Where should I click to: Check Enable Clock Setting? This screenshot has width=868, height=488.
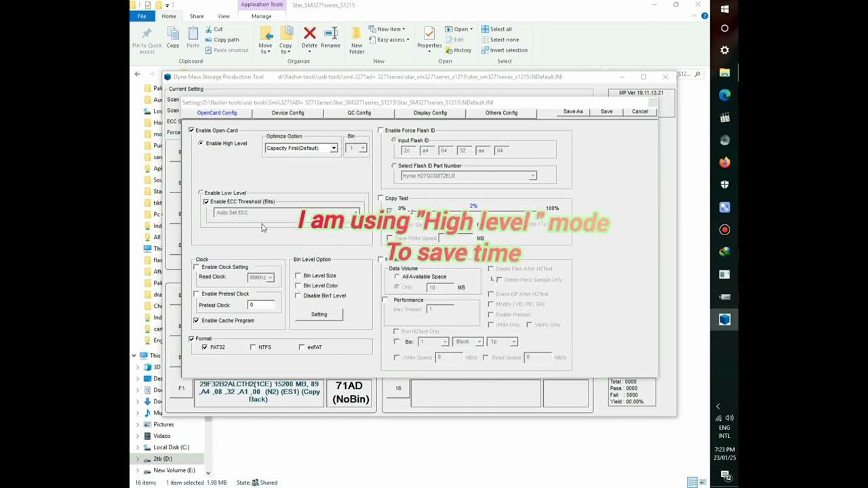[197, 267]
